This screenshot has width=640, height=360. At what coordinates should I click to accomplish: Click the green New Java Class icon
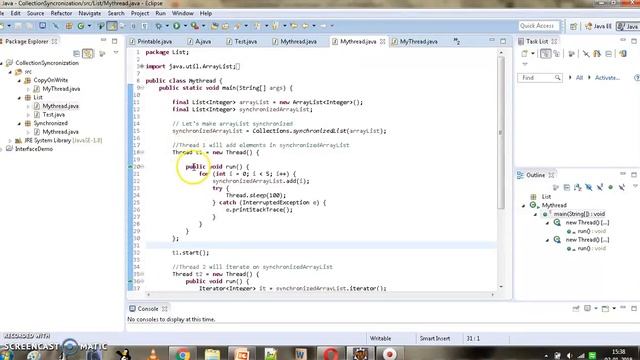click(81, 26)
